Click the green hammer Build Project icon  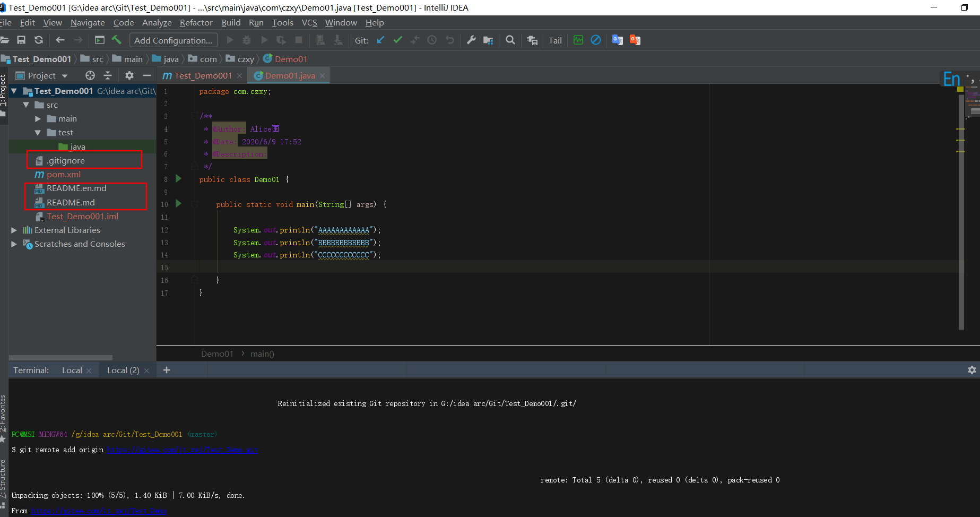pos(117,40)
